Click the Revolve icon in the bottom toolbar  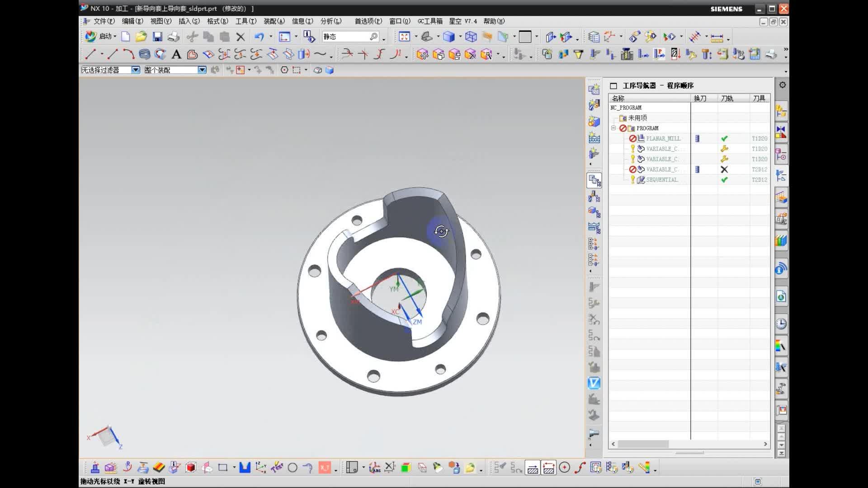coord(127,468)
